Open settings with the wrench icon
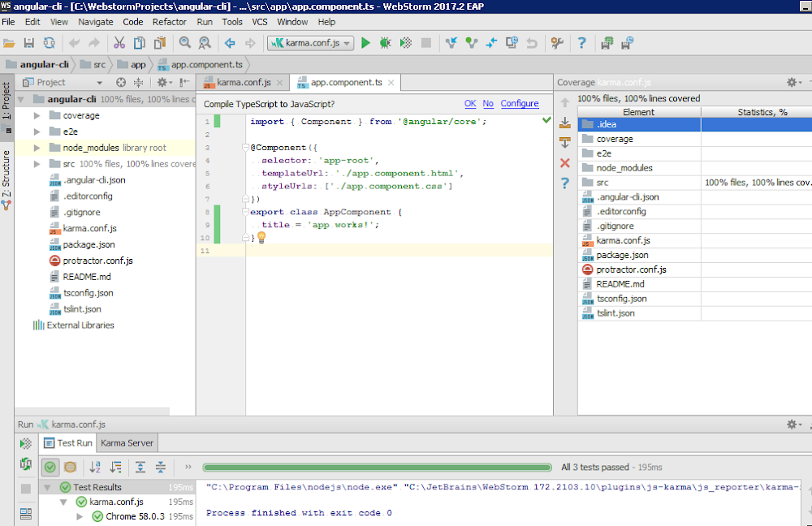Image resolution: width=812 pixels, height=526 pixels. pyautogui.click(x=557, y=43)
